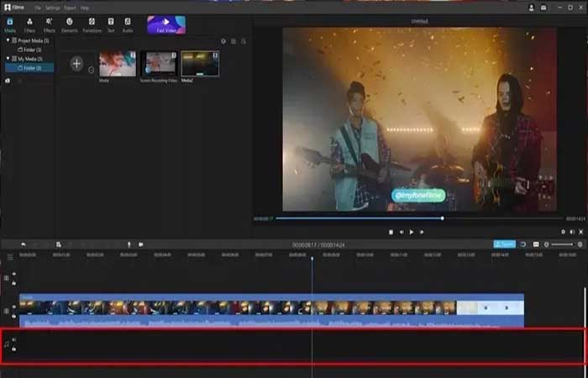Open the Audio tab

(x=128, y=24)
